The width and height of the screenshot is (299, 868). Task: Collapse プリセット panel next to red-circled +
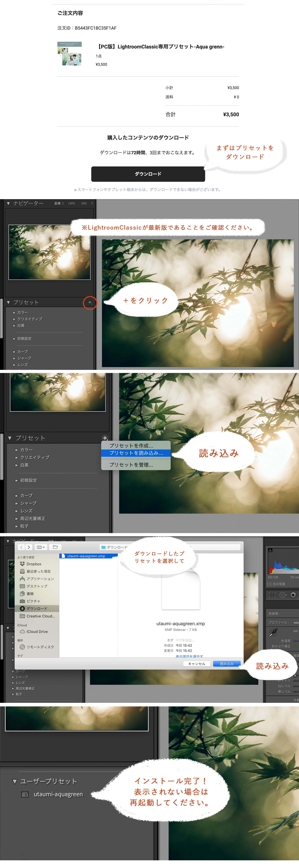point(8,303)
